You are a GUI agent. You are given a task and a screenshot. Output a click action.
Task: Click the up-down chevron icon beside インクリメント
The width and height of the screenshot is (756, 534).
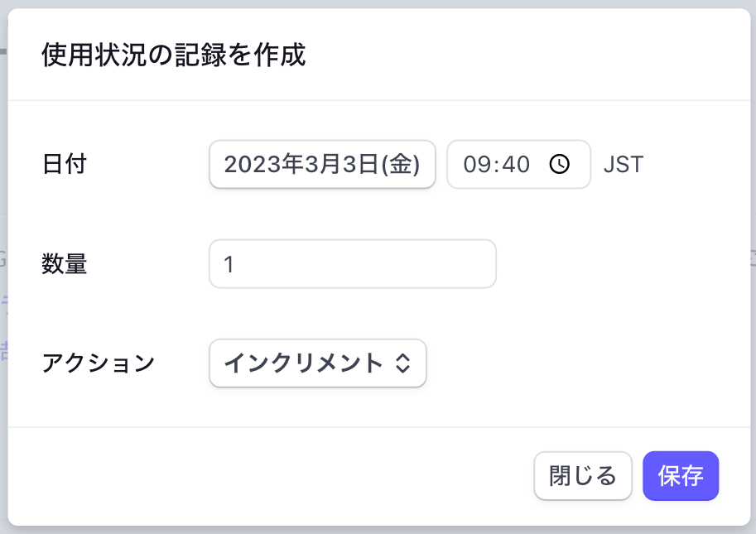coord(402,363)
